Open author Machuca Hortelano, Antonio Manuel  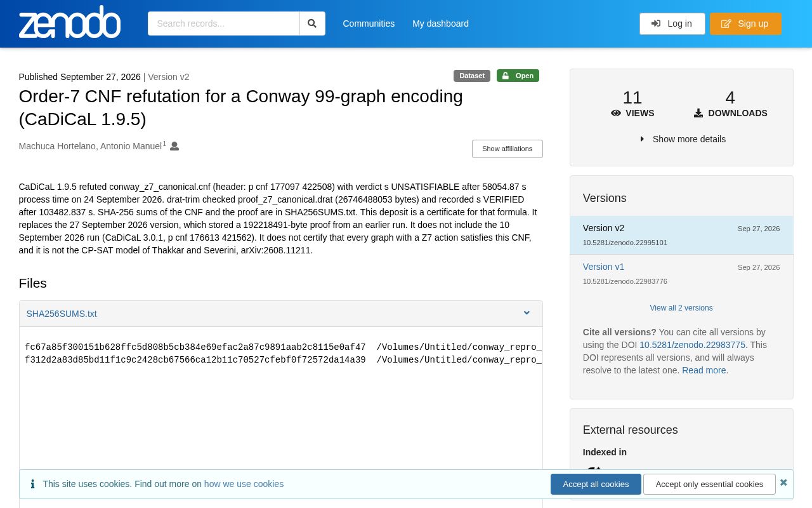tap(90, 146)
